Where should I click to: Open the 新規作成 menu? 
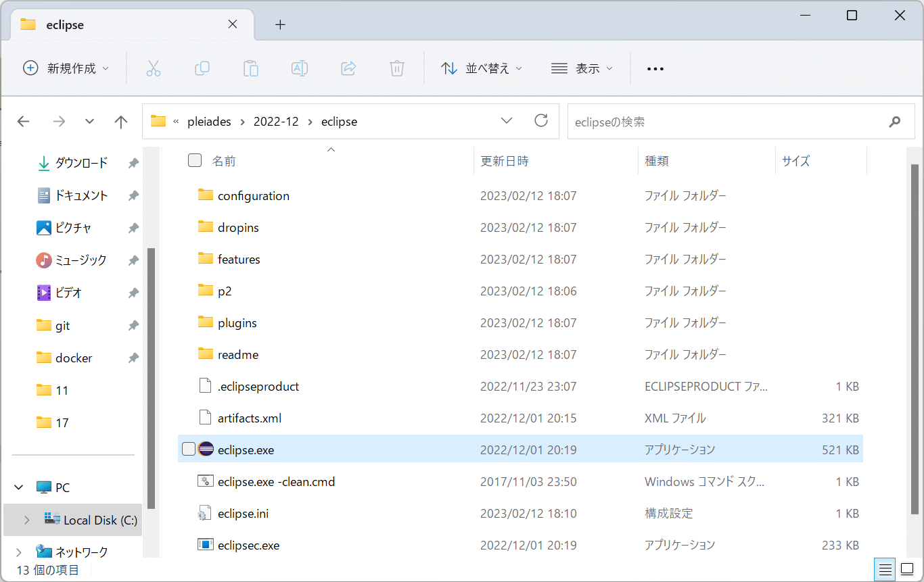coord(66,68)
